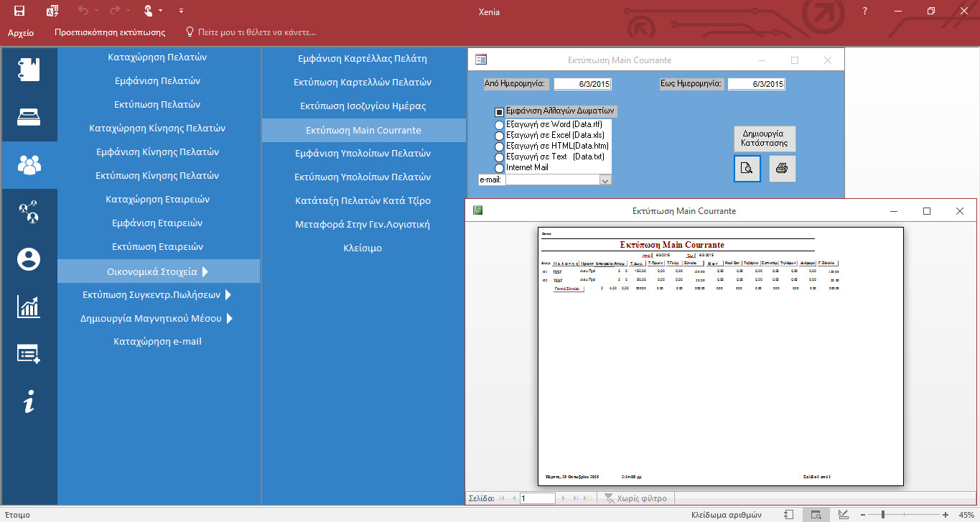980x522 pixels.
Task: Click the statistics chart sidebar icon
Action: (x=29, y=307)
